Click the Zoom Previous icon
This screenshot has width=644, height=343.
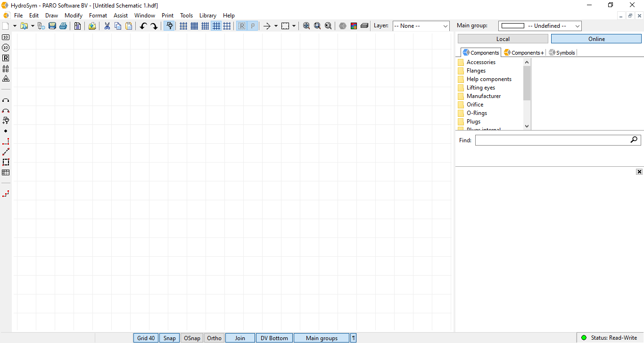328,26
